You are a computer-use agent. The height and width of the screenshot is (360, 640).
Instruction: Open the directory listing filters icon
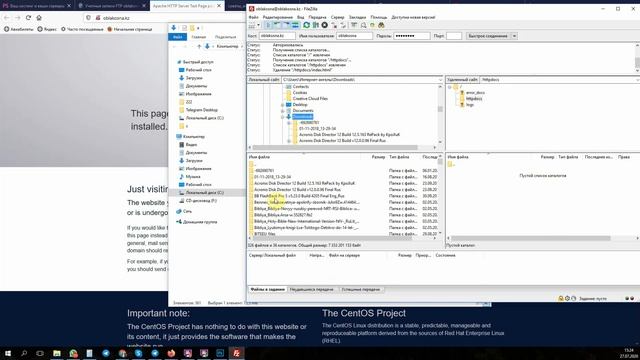[354, 25]
